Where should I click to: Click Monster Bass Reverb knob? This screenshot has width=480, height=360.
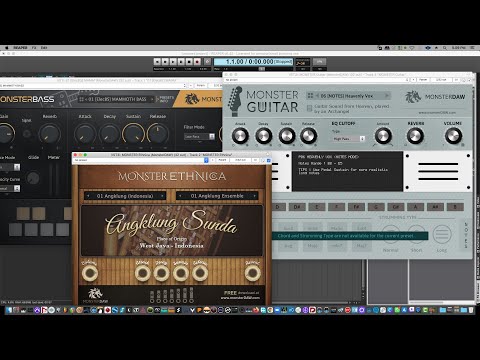point(50,134)
